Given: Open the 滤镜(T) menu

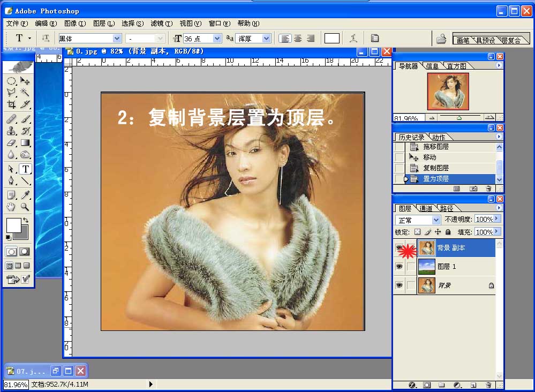Looking at the screenshot, I should pos(161,23).
